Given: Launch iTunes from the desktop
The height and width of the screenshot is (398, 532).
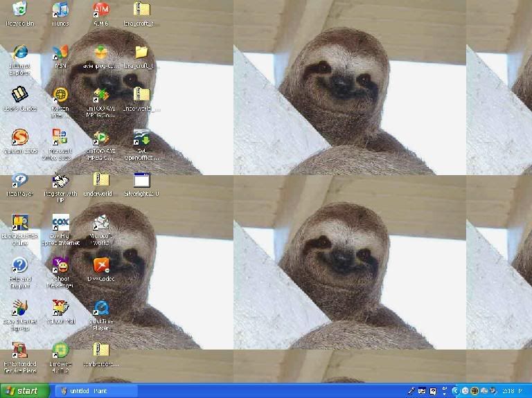Looking at the screenshot, I should point(60,10).
